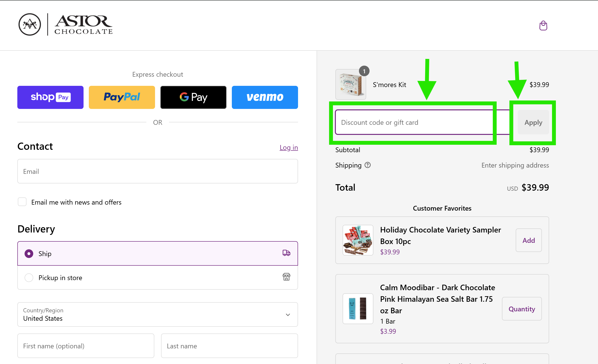Pay with PayPal
Viewport: 598px width, 364px height.
pos(122,97)
